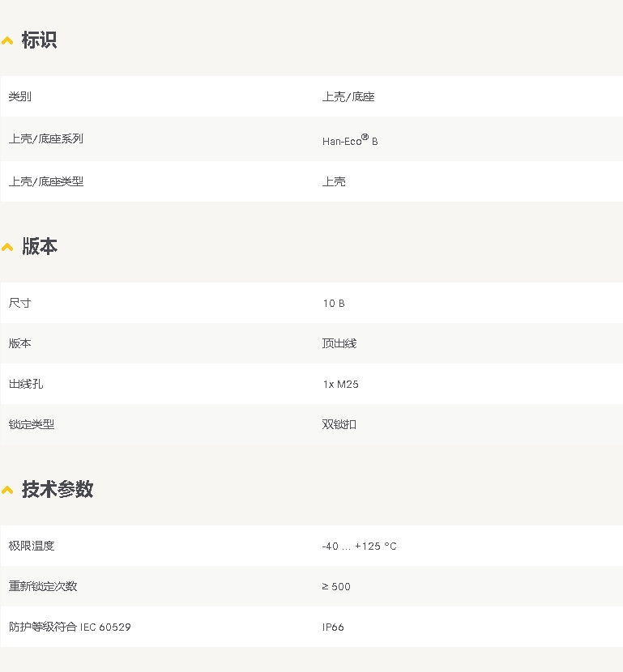Select the 尺寸 row label
Viewport: 623px width, 672px height.
[20, 303]
